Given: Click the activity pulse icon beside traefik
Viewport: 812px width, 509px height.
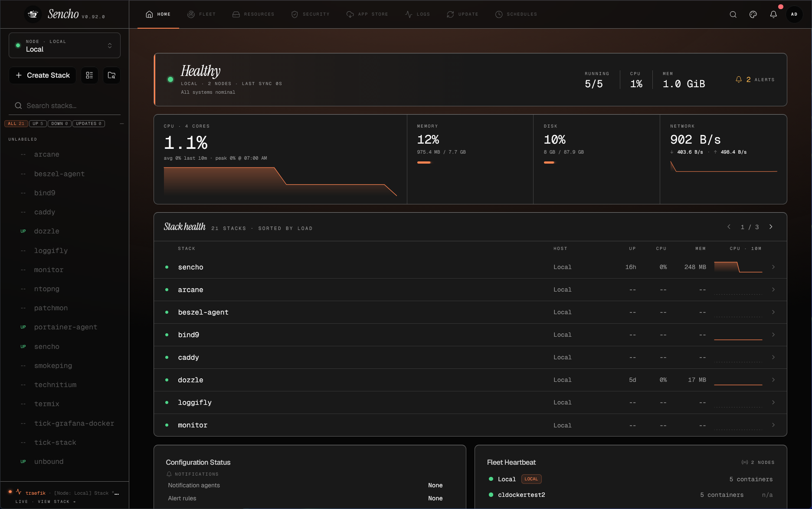Looking at the screenshot, I should (x=19, y=492).
